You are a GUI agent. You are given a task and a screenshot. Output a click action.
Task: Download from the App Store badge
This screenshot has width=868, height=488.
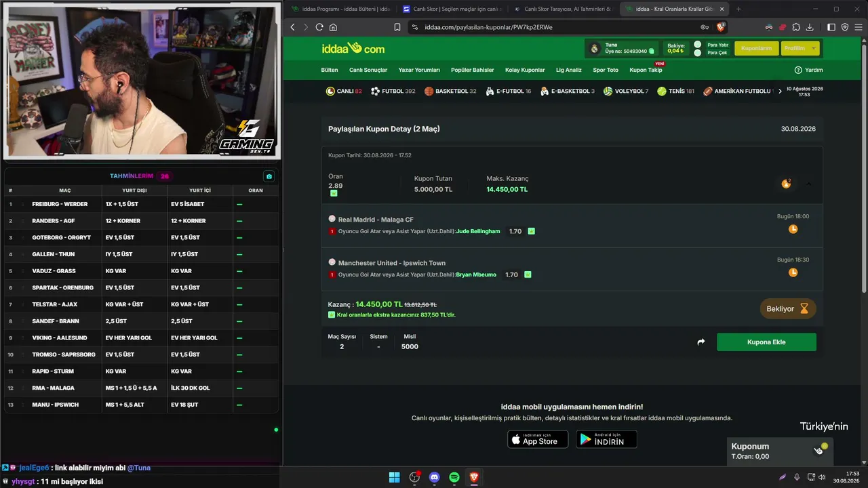(538, 439)
